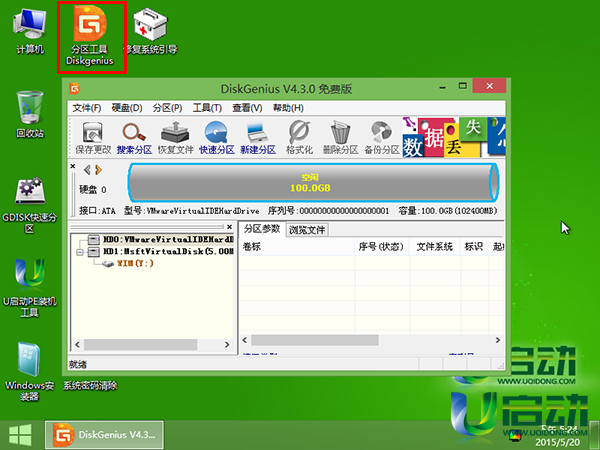The image size is (600, 450).
Task: Click the taskbar date 2015/5/20
Action: click(x=558, y=442)
